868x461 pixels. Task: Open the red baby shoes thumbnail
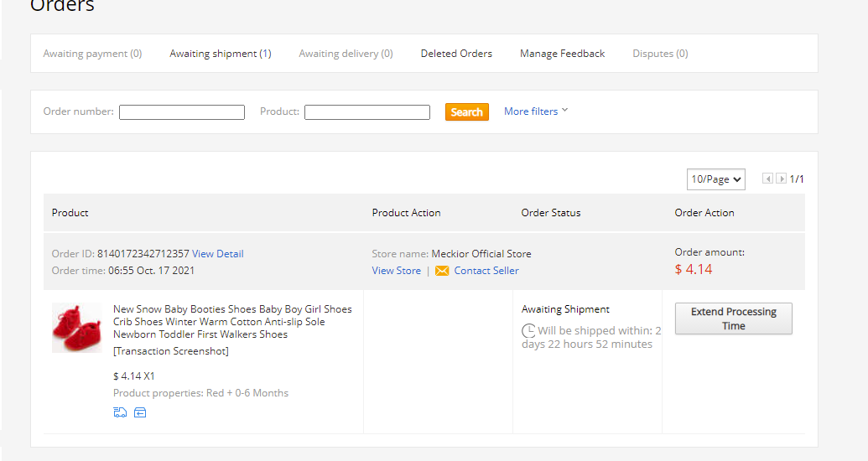(x=76, y=328)
